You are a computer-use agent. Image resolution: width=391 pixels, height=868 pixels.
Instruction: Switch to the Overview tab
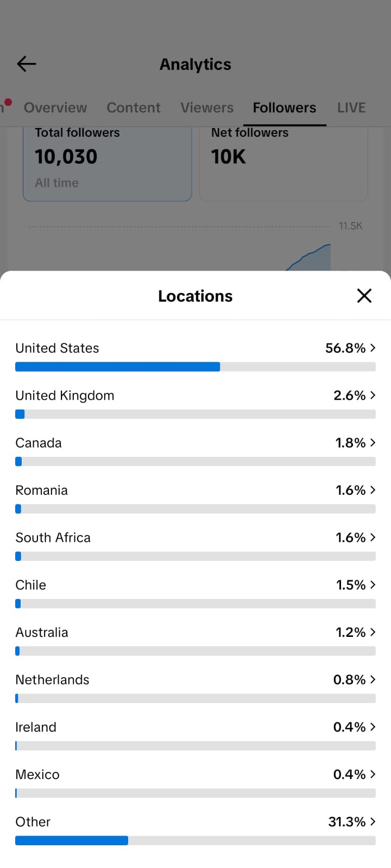pos(55,107)
